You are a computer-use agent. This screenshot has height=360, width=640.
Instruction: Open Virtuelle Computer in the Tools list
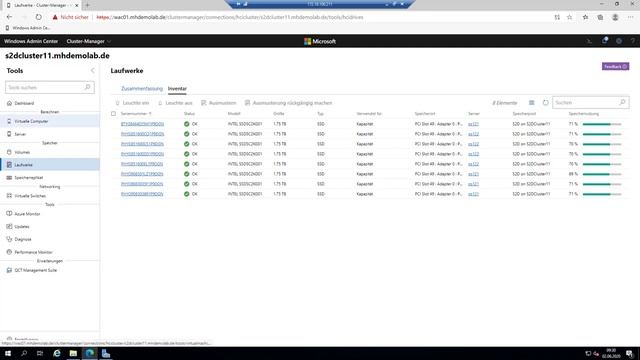[31, 121]
